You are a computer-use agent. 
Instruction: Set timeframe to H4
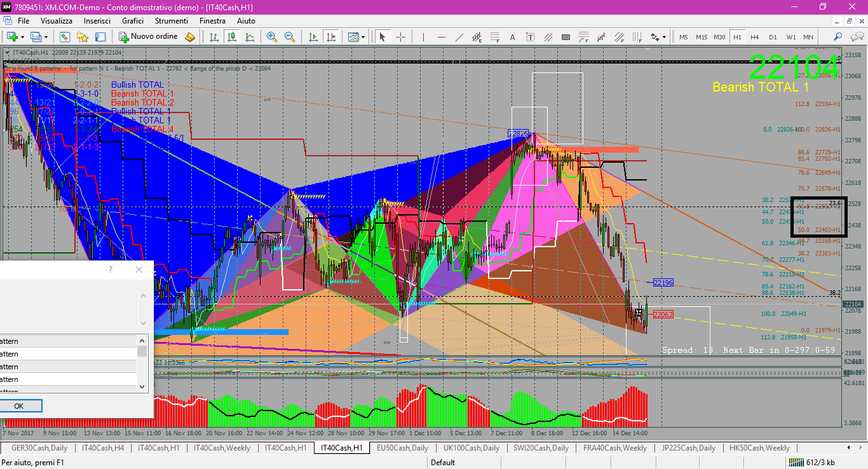coord(755,37)
